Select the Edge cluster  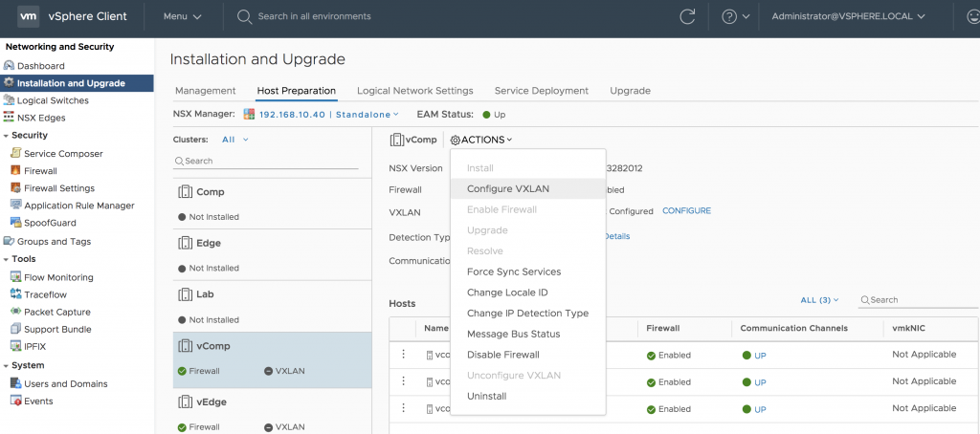(x=272, y=255)
